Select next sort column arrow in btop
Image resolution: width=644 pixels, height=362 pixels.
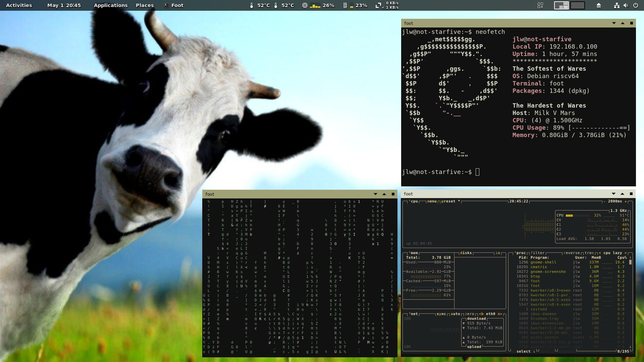(x=625, y=253)
